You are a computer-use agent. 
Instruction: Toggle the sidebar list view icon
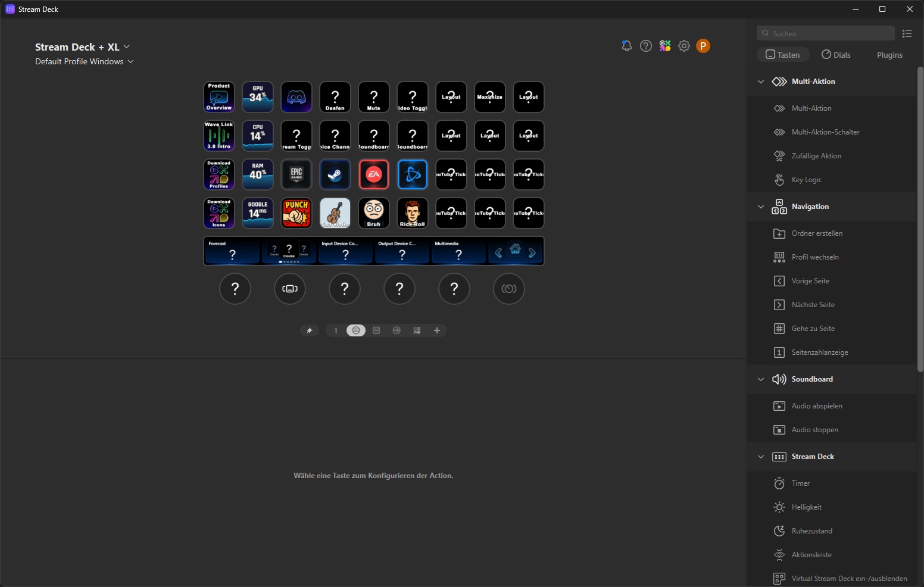907,33
